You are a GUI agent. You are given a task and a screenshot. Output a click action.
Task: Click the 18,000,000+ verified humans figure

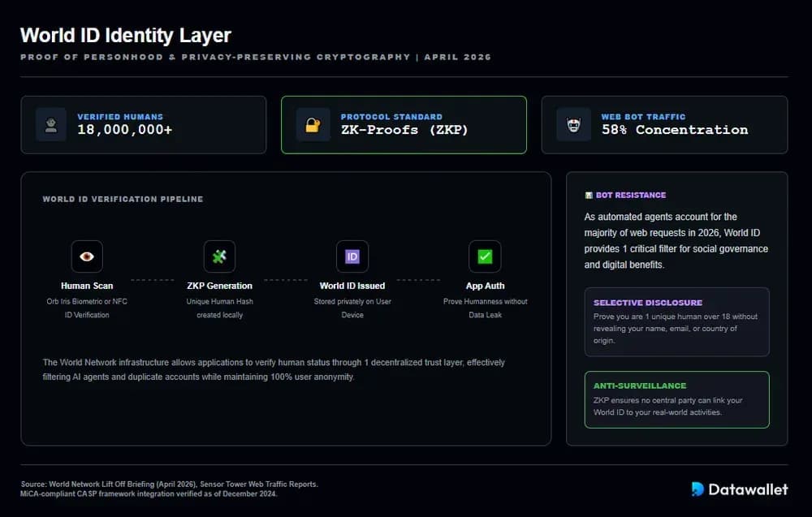click(125, 130)
